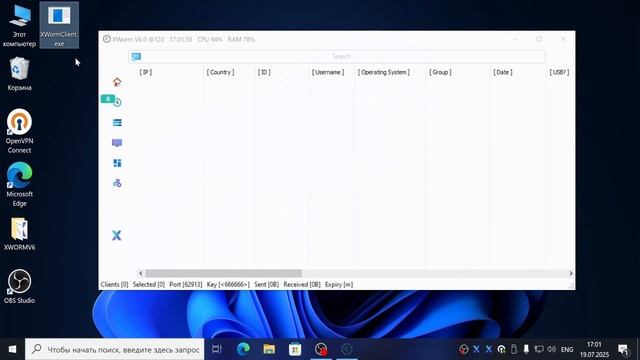Image resolution: width=640 pixels, height=360 pixels.
Task: Sort by the [Operating System] column header
Action: click(x=384, y=72)
